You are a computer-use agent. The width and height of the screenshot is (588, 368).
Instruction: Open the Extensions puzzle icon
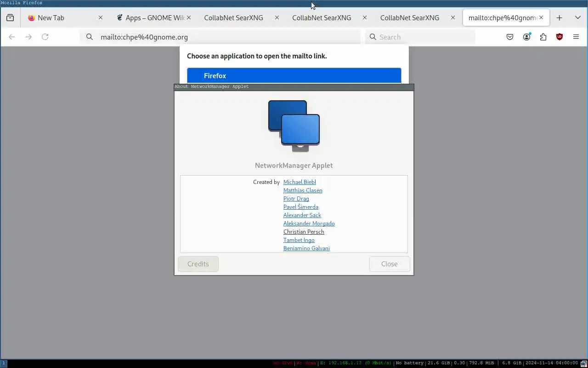pos(543,37)
